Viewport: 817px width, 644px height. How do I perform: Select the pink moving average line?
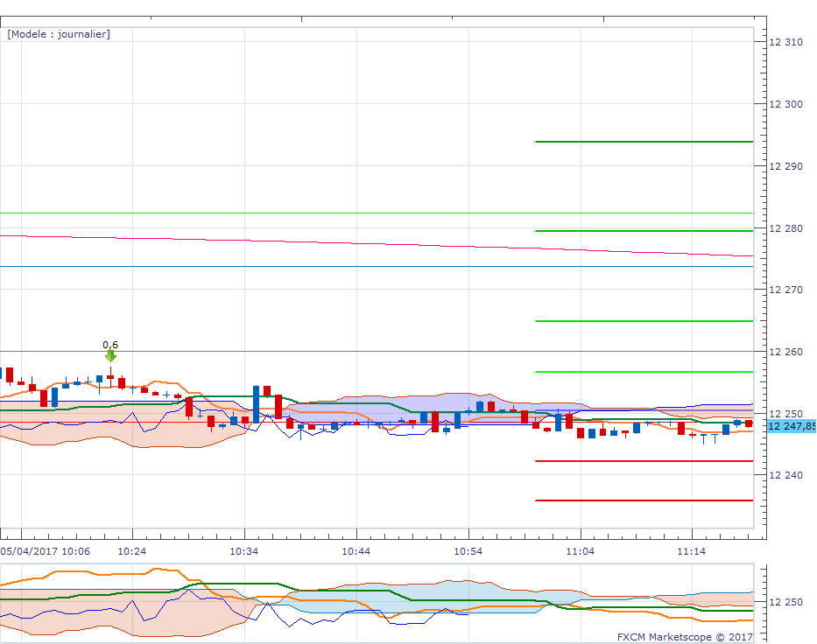377,243
